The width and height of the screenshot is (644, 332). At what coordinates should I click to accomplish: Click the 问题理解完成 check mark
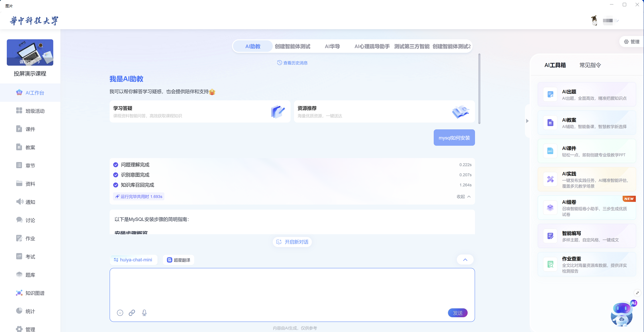116,165
